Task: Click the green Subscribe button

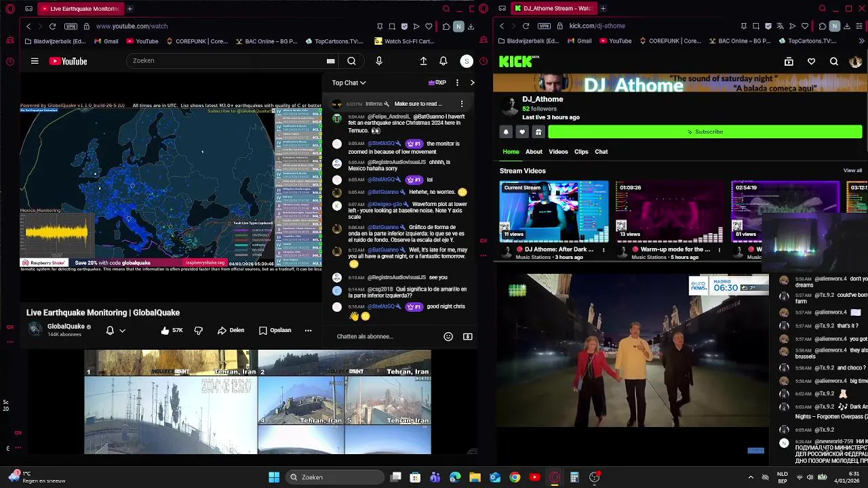Action: point(705,131)
